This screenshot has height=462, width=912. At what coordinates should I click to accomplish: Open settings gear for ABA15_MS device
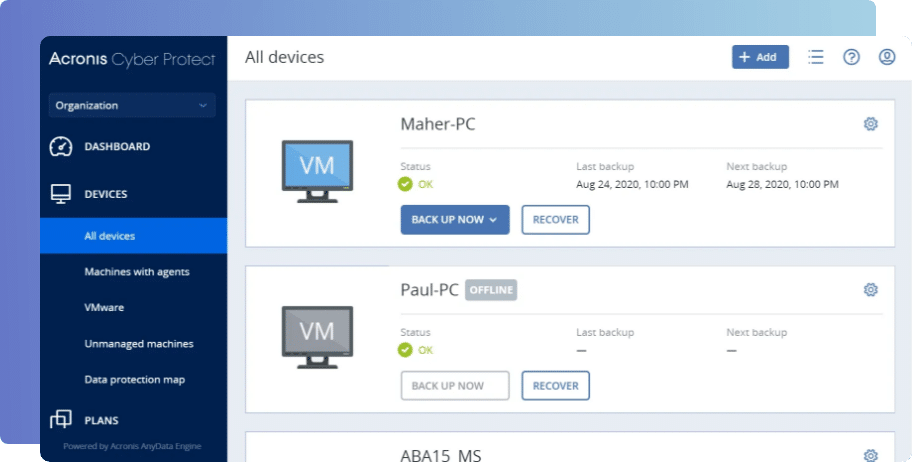870,454
